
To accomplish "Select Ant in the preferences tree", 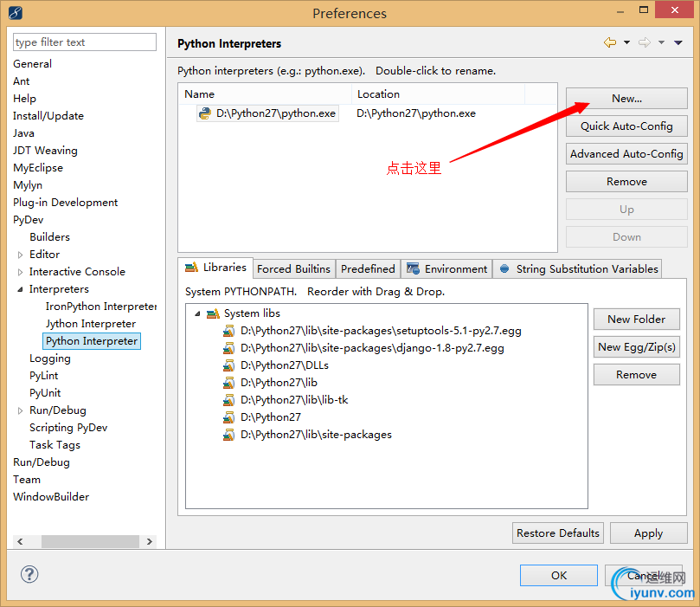I will pyautogui.click(x=22, y=81).
